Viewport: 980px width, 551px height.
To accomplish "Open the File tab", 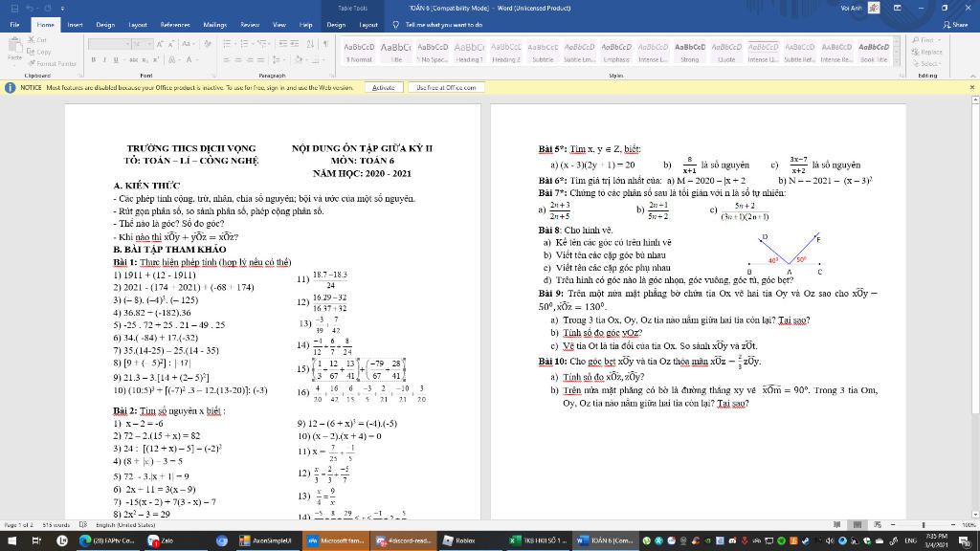I will pyautogui.click(x=15, y=25).
